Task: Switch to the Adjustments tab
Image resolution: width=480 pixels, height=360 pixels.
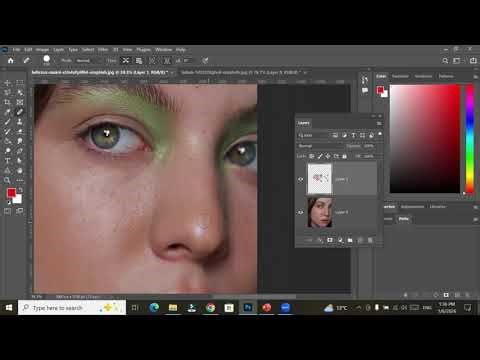Action: pos(412,207)
